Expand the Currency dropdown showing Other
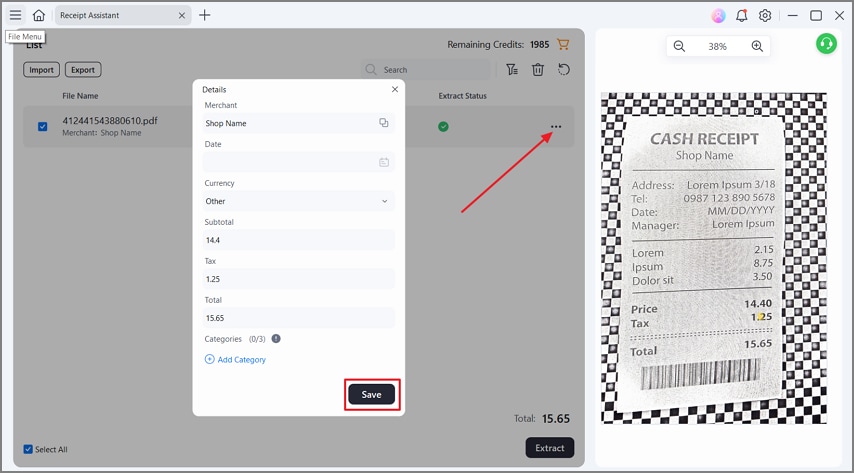Viewport: 854px width, 473px height. pos(298,201)
